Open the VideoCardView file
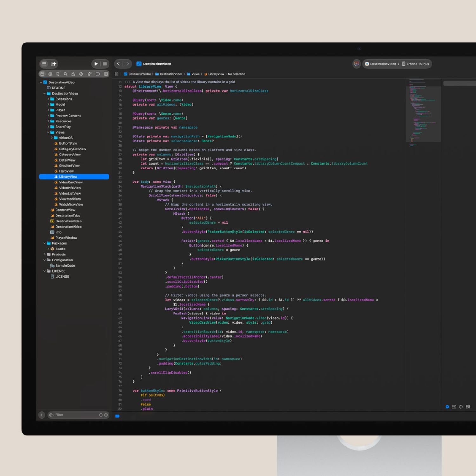 click(68, 182)
